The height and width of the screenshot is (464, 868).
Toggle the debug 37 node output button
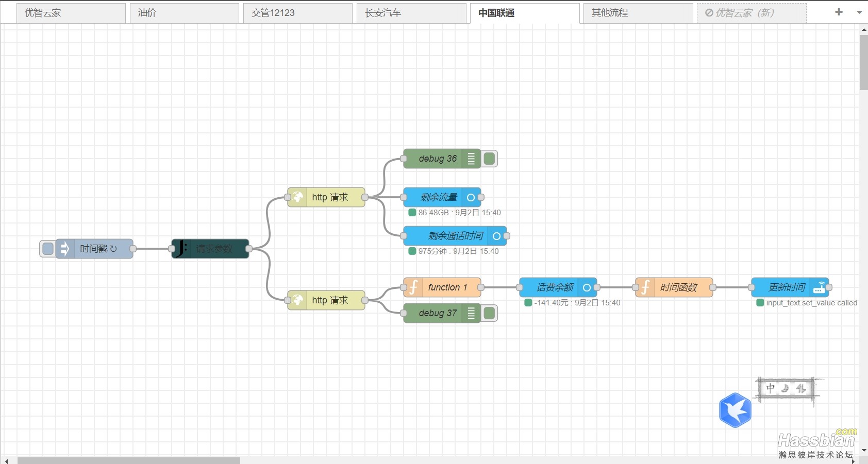pyautogui.click(x=490, y=313)
